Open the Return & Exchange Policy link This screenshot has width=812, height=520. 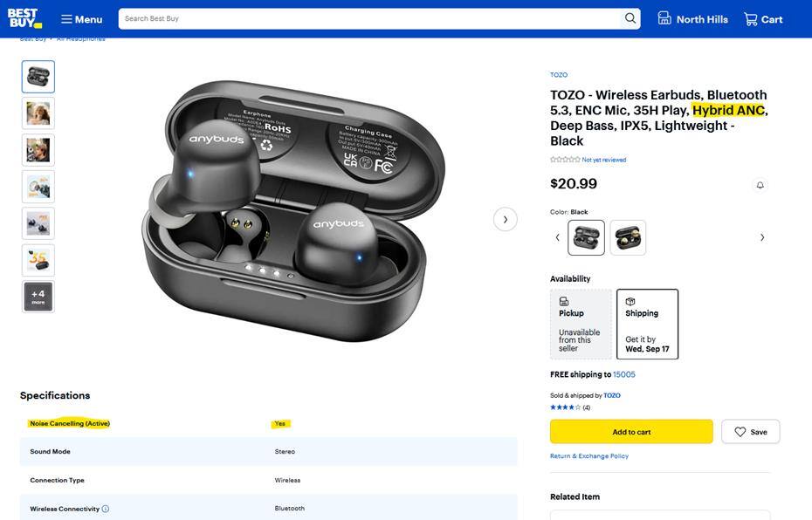(x=589, y=456)
